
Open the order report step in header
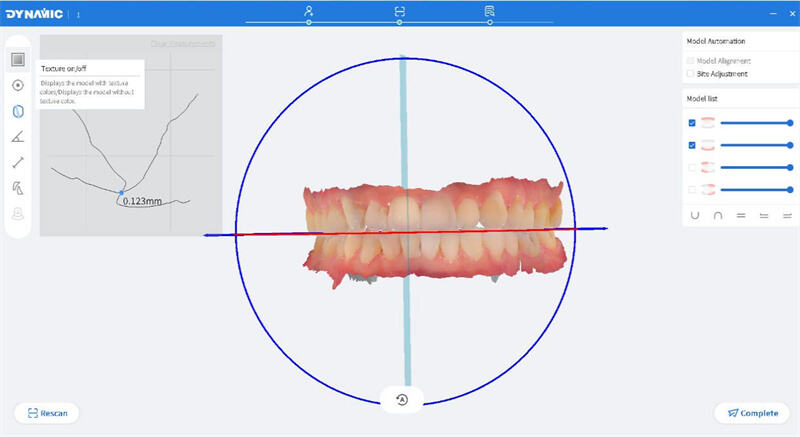pyautogui.click(x=489, y=12)
